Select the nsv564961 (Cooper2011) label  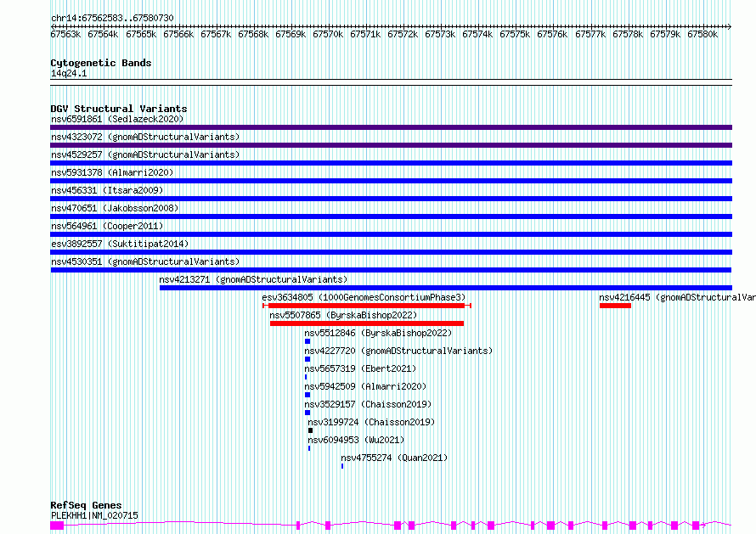[x=107, y=226]
